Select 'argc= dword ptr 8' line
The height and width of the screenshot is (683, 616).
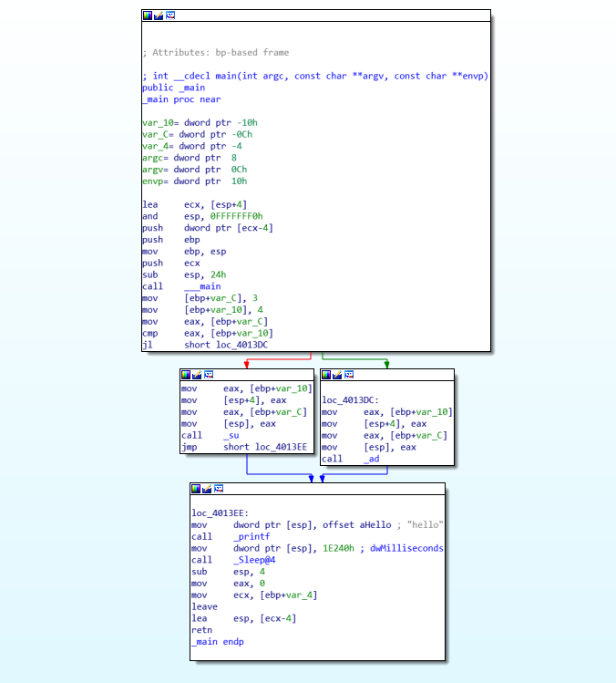click(x=190, y=158)
